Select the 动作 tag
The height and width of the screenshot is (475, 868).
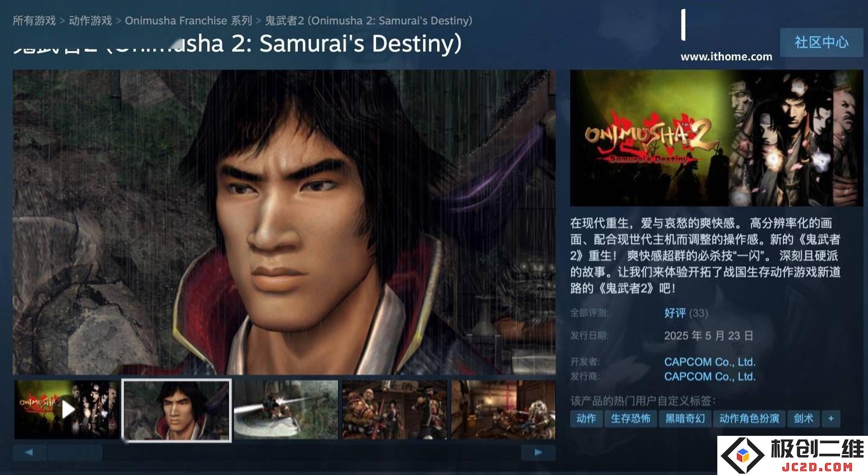(x=586, y=418)
